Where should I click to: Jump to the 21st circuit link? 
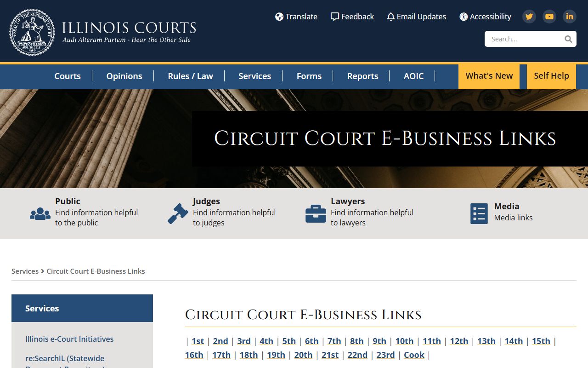(330, 355)
